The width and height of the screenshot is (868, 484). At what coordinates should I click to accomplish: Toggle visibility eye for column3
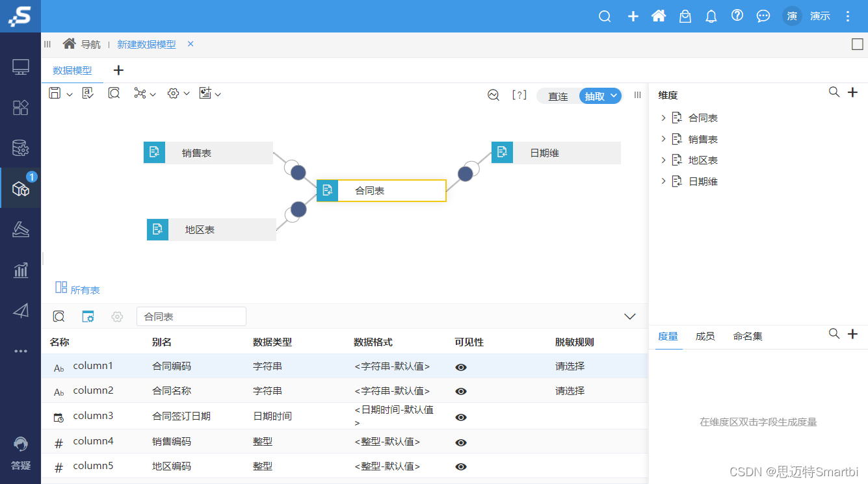[461, 417]
